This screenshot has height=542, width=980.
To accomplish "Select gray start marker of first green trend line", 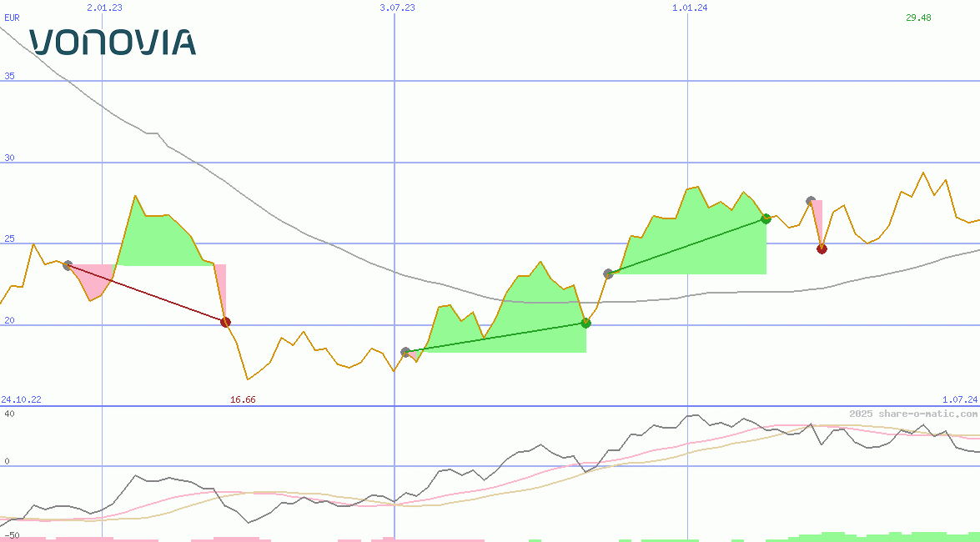I will coord(405,353).
